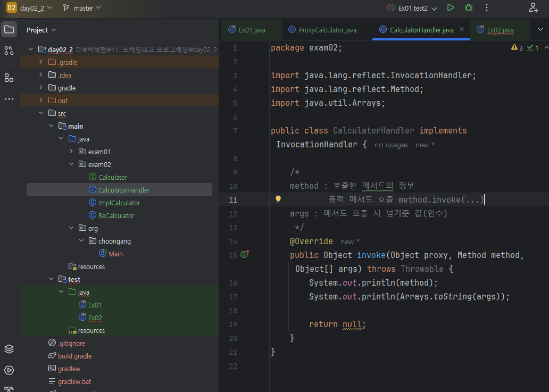The image size is (549, 392).
Task: Select the Ex01 test class
Action: [90, 305]
